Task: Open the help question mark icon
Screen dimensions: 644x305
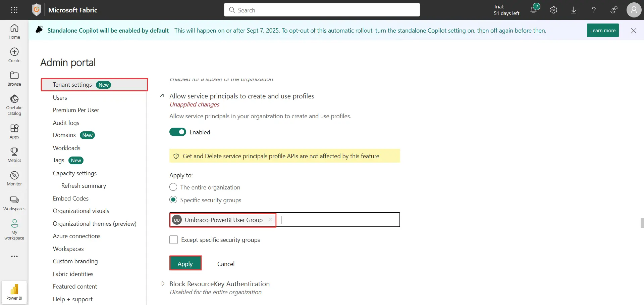Action: tap(594, 10)
